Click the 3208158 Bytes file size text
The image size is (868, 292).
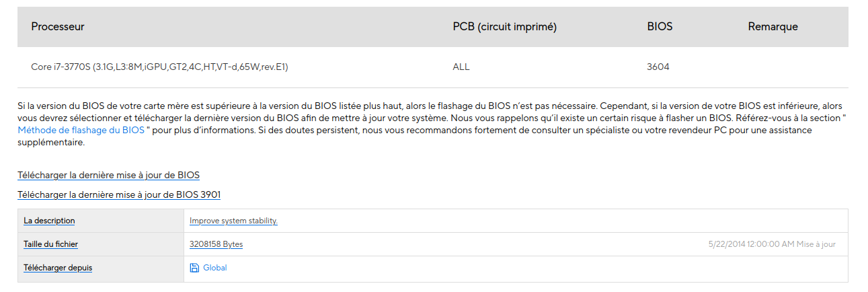(x=216, y=244)
